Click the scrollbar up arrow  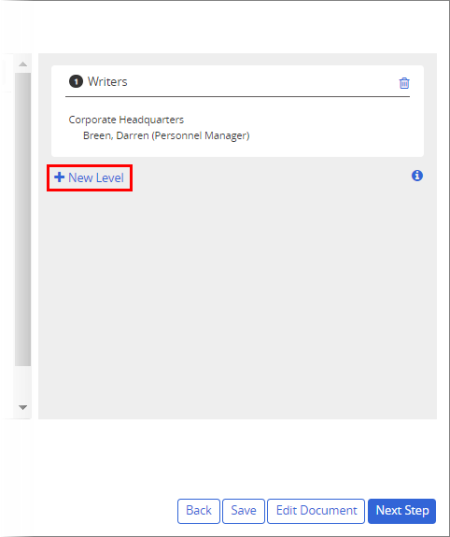(x=23, y=64)
